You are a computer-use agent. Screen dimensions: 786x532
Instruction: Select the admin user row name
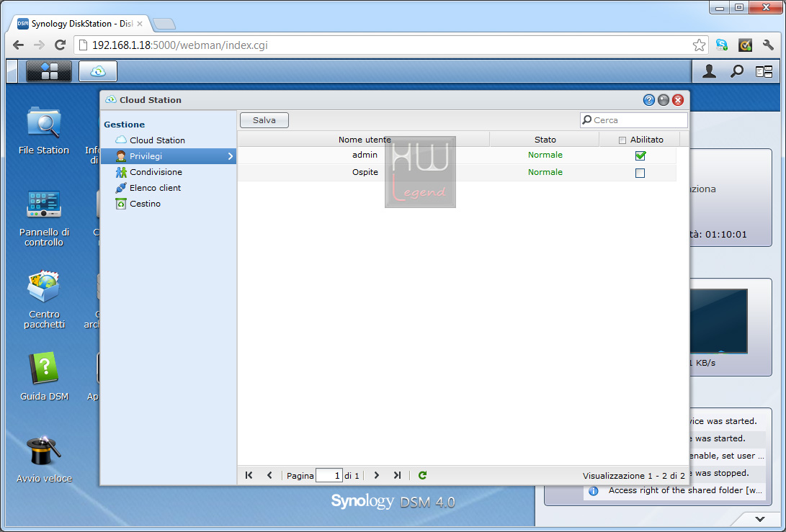(x=365, y=155)
